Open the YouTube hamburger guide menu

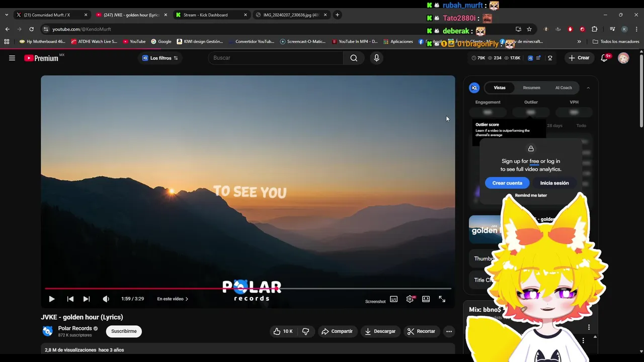(x=12, y=58)
